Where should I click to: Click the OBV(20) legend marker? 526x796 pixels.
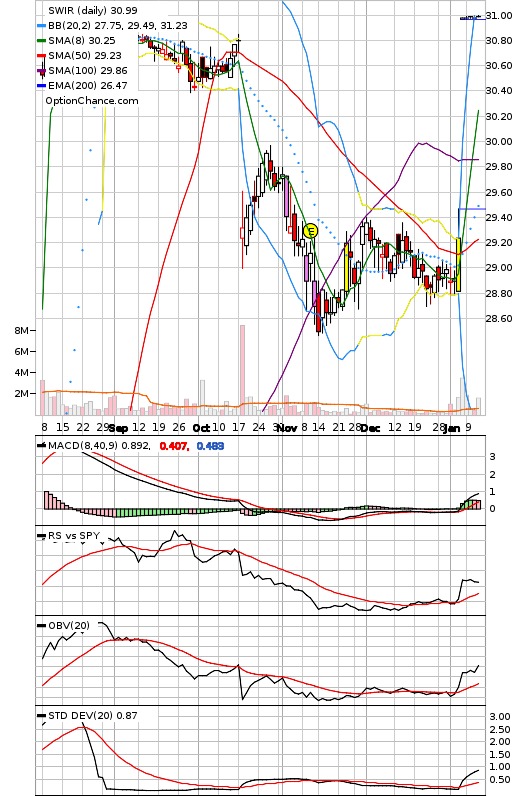pos(42,625)
